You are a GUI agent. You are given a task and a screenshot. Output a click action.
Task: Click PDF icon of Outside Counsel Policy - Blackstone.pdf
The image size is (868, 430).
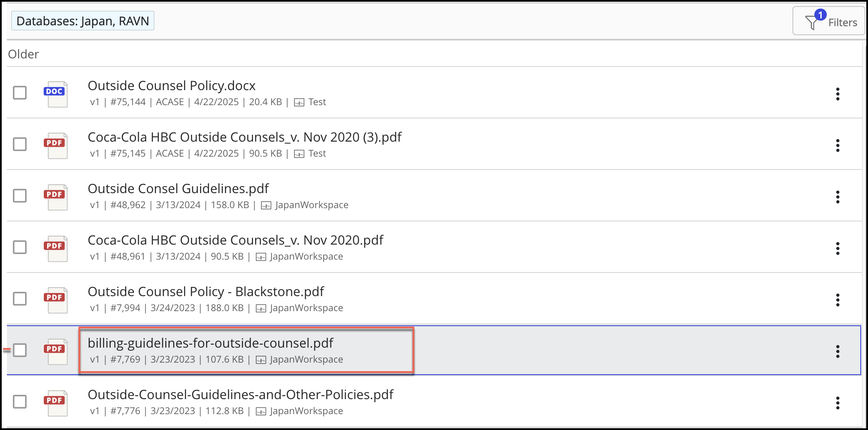[56, 300]
